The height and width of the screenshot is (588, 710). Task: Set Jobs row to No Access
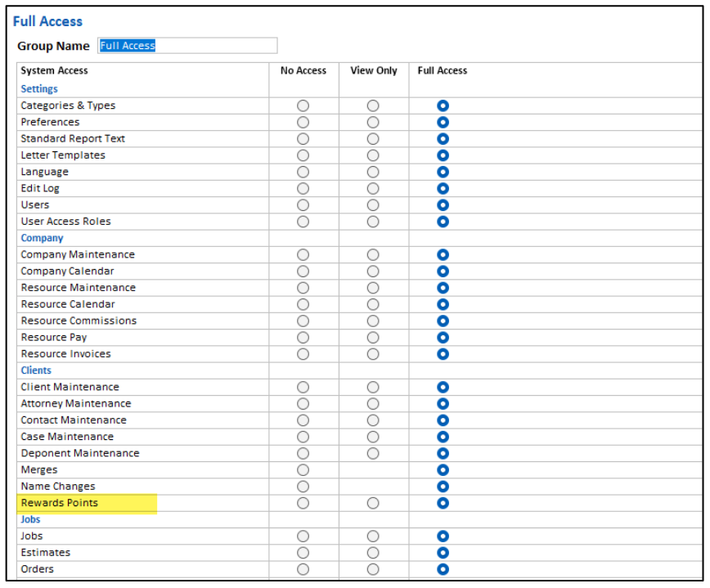pyautogui.click(x=303, y=536)
